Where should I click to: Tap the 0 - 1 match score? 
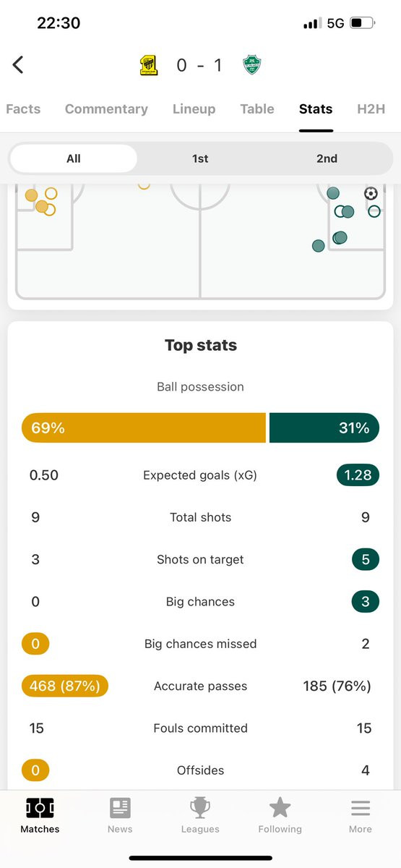click(199, 66)
